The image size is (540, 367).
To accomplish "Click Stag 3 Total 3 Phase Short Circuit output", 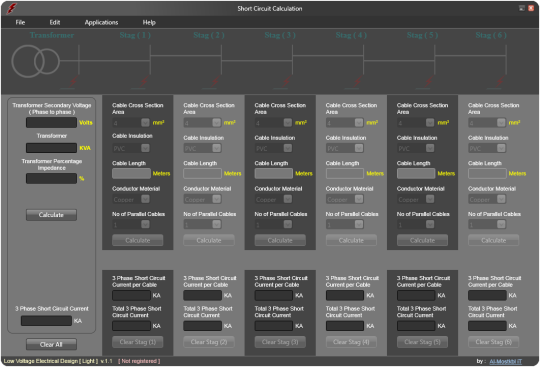I will coord(274,326).
